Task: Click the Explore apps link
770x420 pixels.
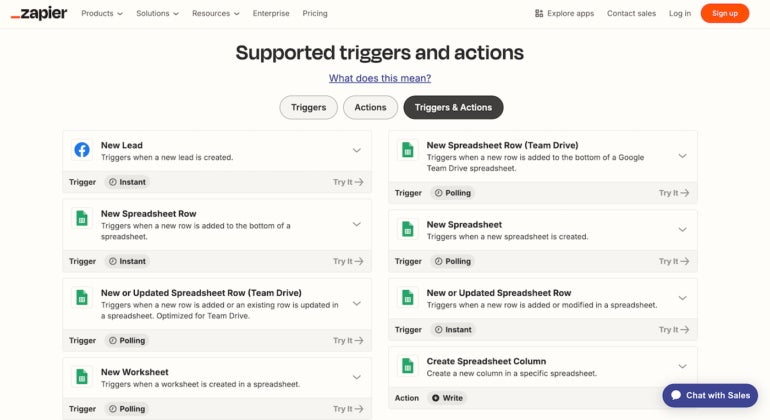Action: pyautogui.click(x=564, y=13)
